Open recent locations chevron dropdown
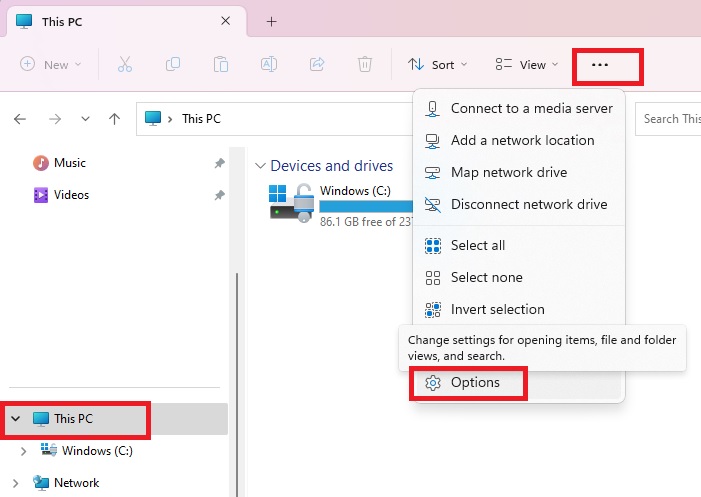The image size is (701, 497). point(85,119)
